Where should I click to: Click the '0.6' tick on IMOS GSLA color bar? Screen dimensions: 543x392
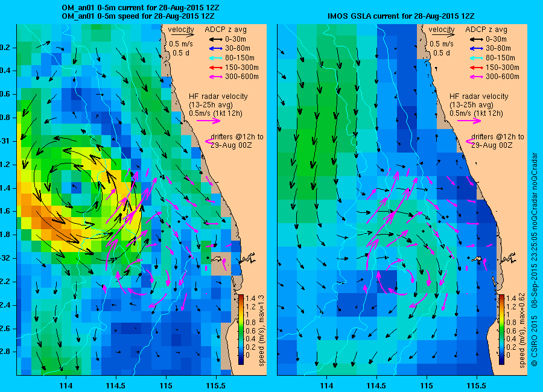pos(511,331)
